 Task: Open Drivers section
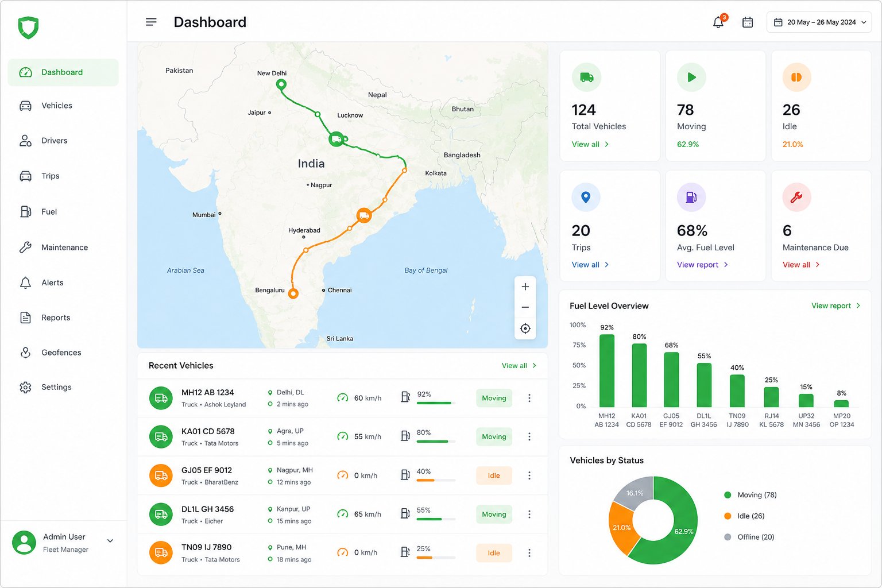tap(63, 141)
